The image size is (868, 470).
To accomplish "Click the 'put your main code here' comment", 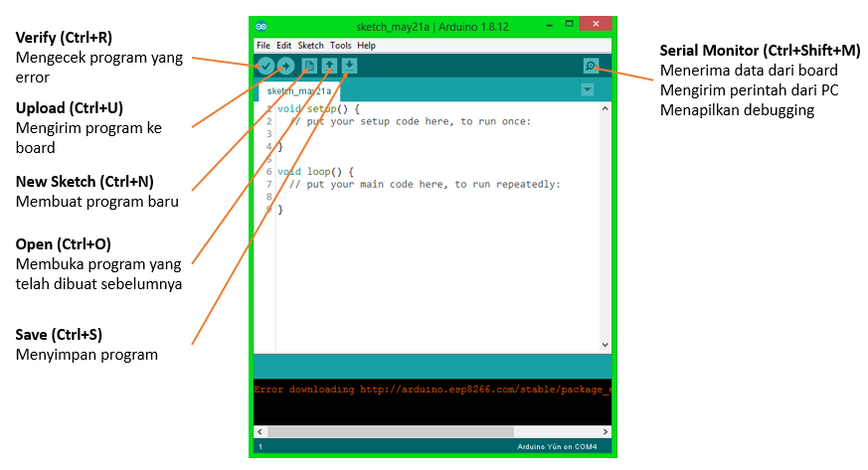I will [426, 184].
